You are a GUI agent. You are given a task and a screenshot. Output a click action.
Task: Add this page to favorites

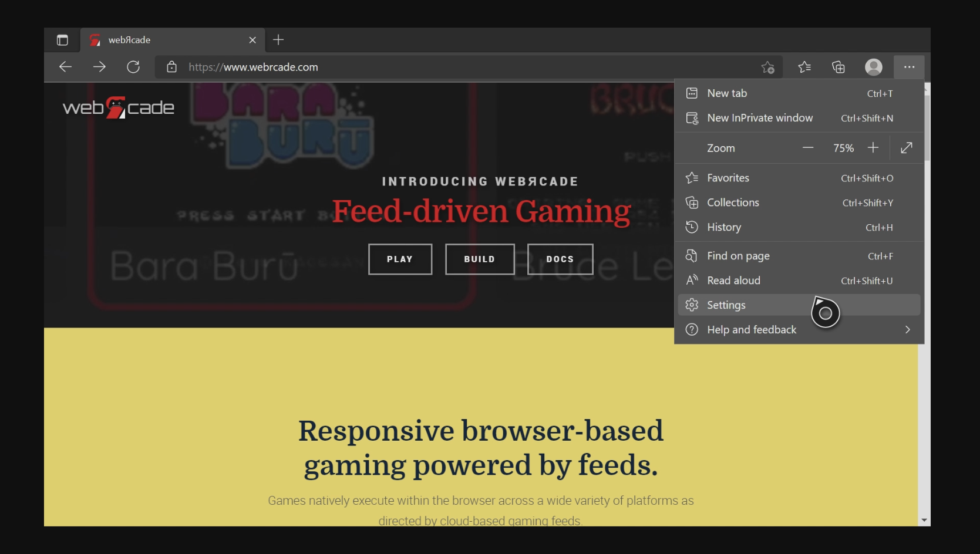click(768, 67)
